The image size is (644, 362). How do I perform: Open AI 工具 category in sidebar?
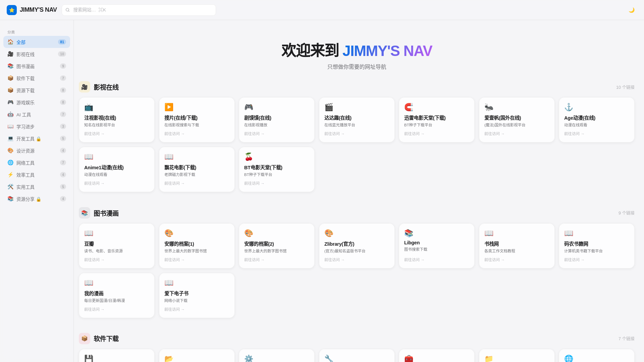click(37, 114)
